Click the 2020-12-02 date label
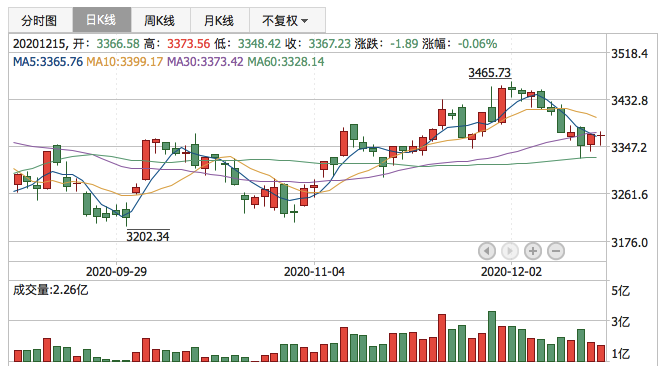 pos(511,272)
